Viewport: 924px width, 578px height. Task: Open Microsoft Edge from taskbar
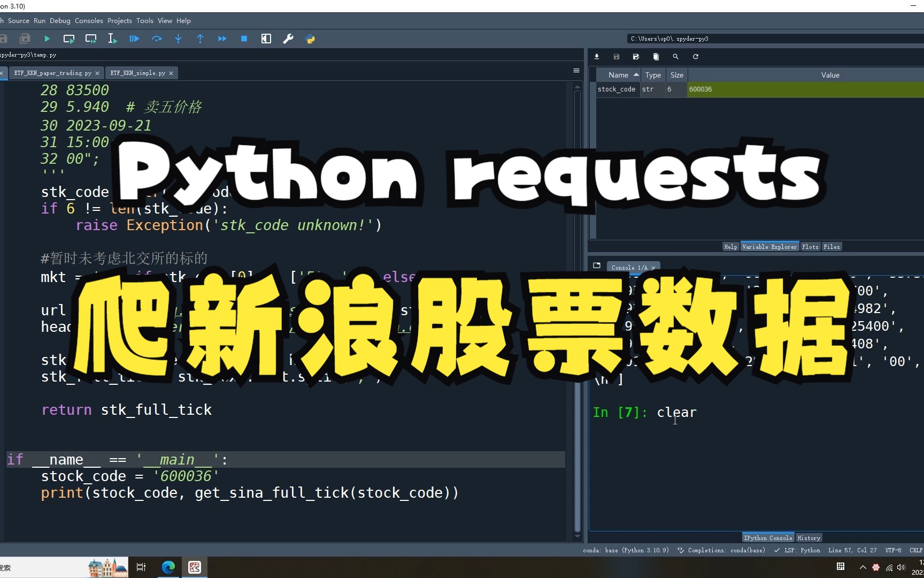168,567
